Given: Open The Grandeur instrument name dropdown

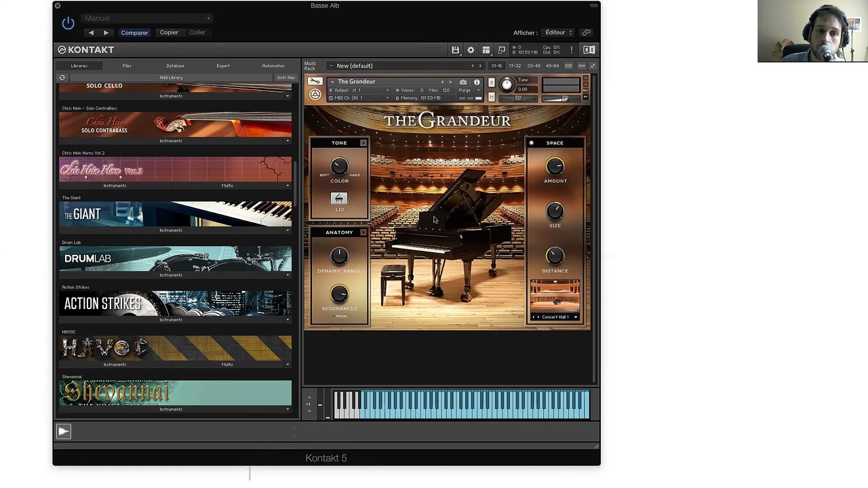Looking at the screenshot, I should tap(383, 82).
